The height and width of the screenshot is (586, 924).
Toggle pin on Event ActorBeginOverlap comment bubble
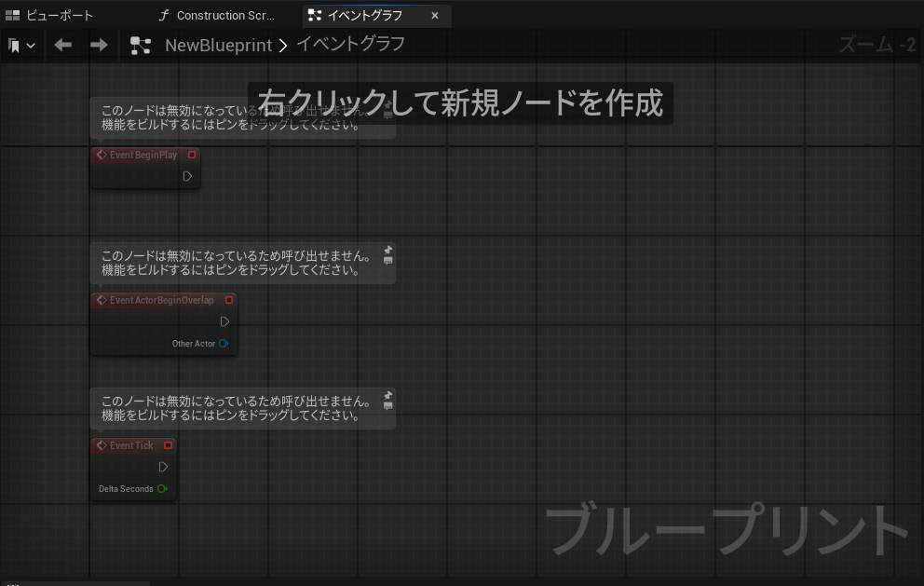[388, 250]
